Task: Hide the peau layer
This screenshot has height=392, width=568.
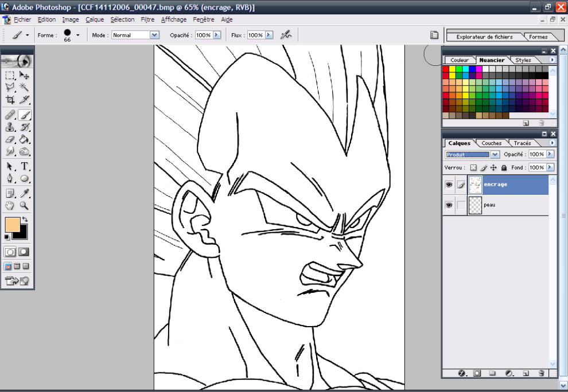Action: pyautogui.click(x=449, y=205)
